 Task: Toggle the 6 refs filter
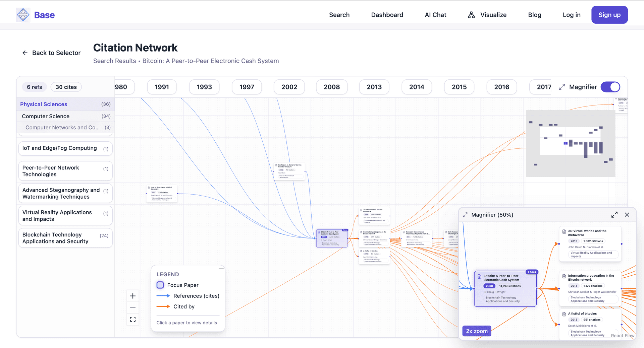35,87
